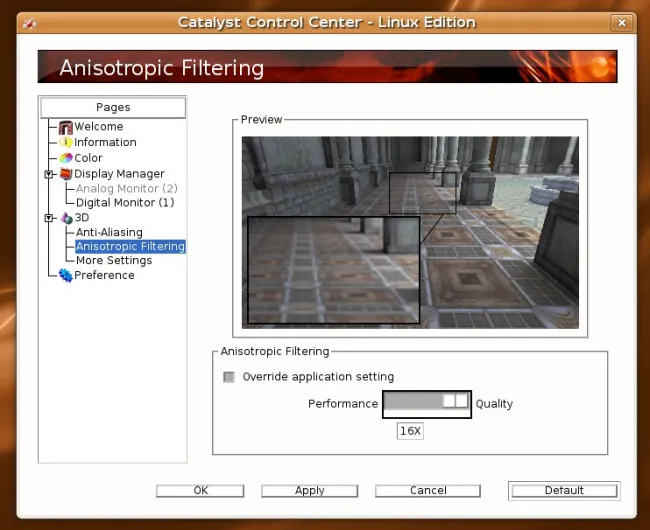Image resolution: width=650 pixels, height=530 pixels.
Task: Open the Welcome page
Action: (99, 126)
